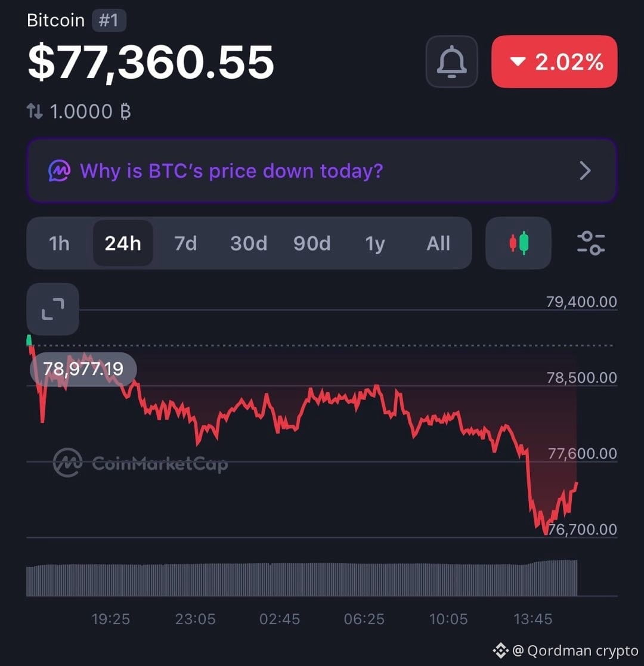Click the 78,977.19 price marker on chart
644x666 pixels.
[83, 368]
